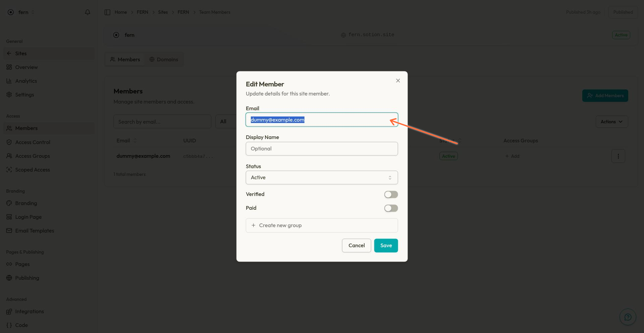Click the fern.sotion.site URL
This screenshot has width=644, height=333.
(x=371, y=35)
